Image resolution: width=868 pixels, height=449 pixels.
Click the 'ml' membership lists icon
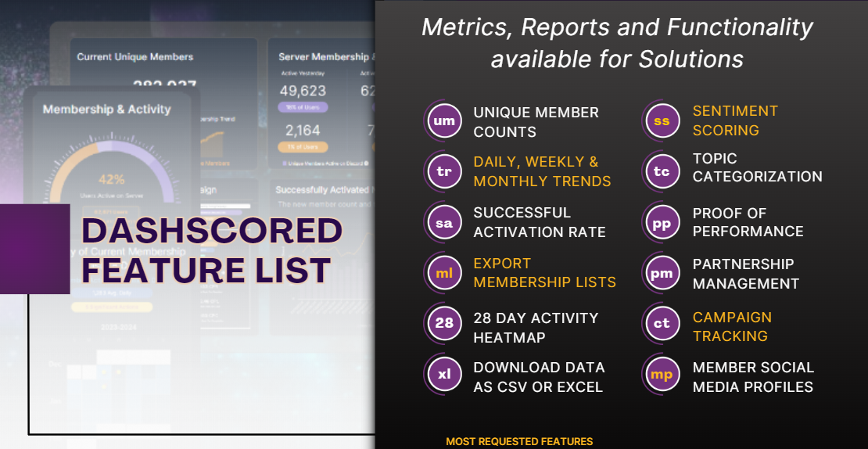tap(444, 273)
